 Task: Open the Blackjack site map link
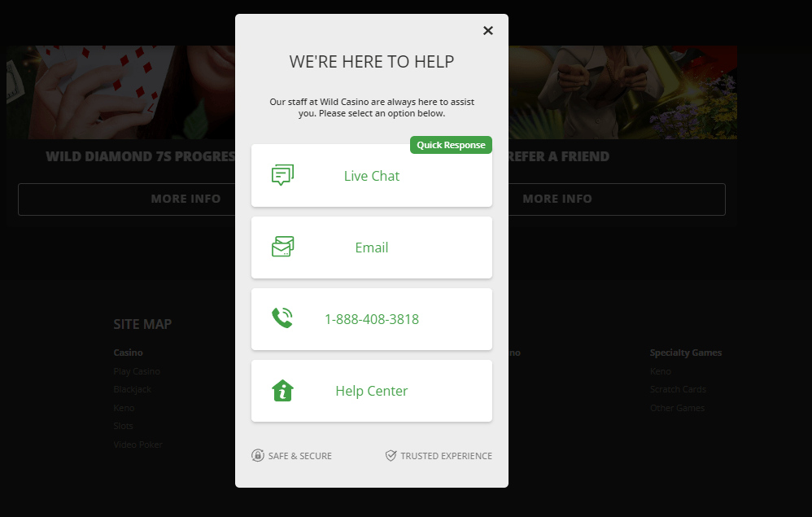click(133, 389)
